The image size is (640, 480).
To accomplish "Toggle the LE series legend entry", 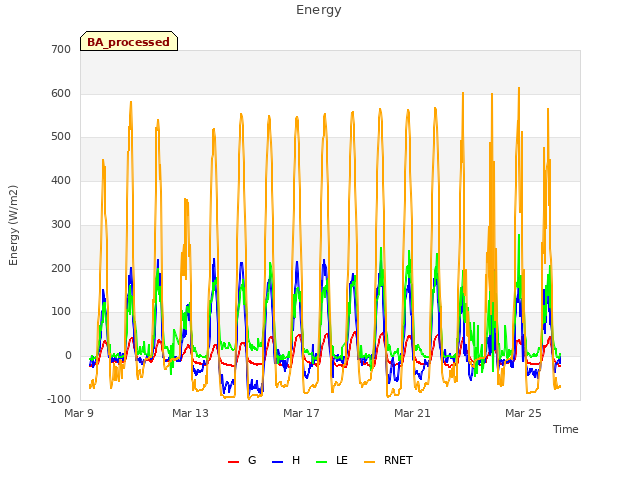I will point(332,460).
